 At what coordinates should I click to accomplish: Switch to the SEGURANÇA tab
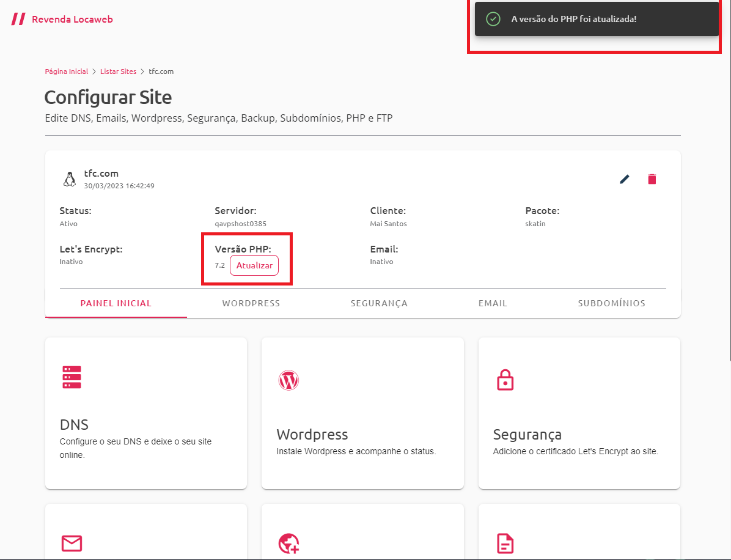pos(379,303)
